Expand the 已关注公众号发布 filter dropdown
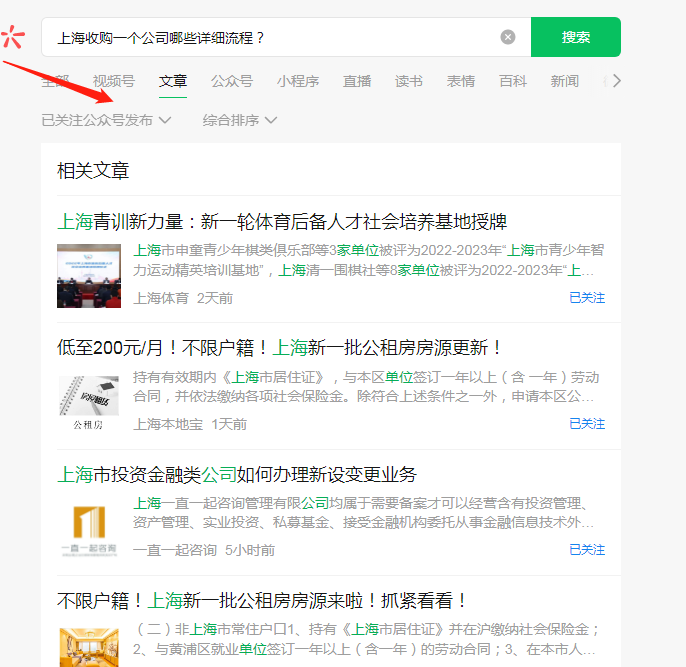686x667 pixels. [106, 120]
